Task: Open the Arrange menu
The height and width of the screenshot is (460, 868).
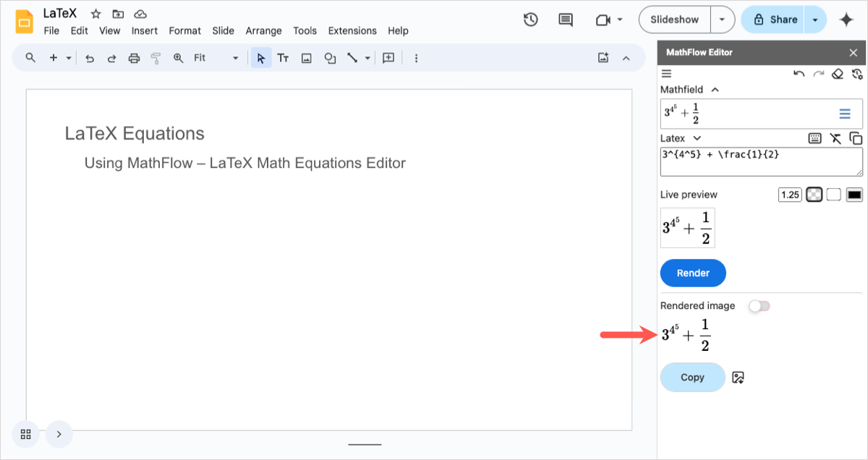Action: 264,31
